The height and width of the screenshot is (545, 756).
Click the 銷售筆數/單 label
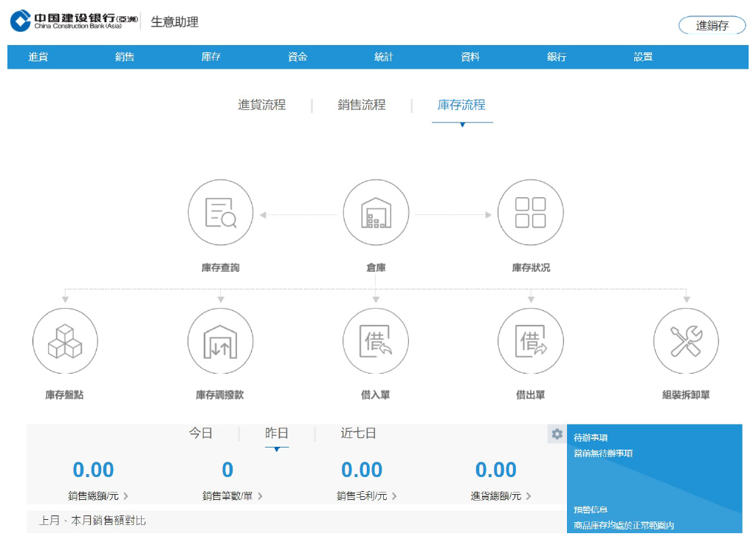point(227,496)
